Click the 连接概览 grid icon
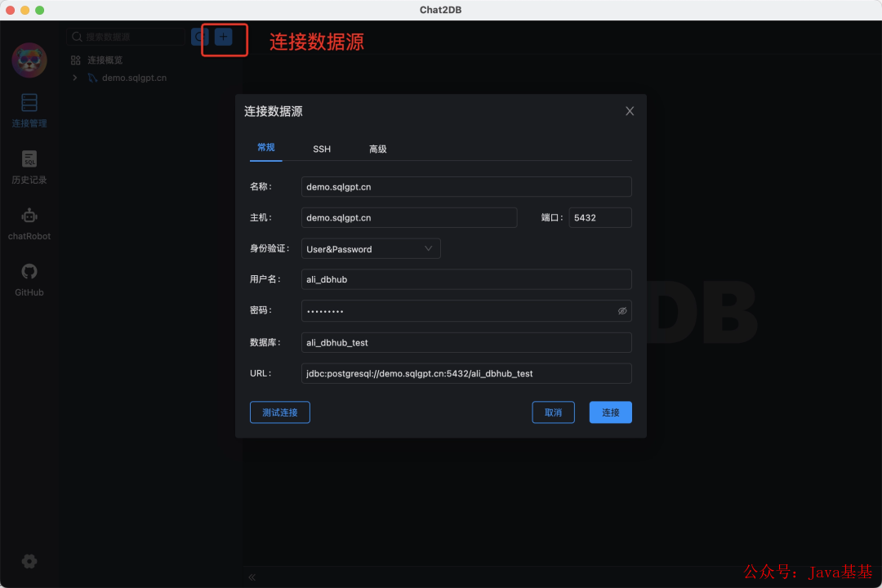The height and width of the screenshot is (588, 882). [x=75, y=60]
